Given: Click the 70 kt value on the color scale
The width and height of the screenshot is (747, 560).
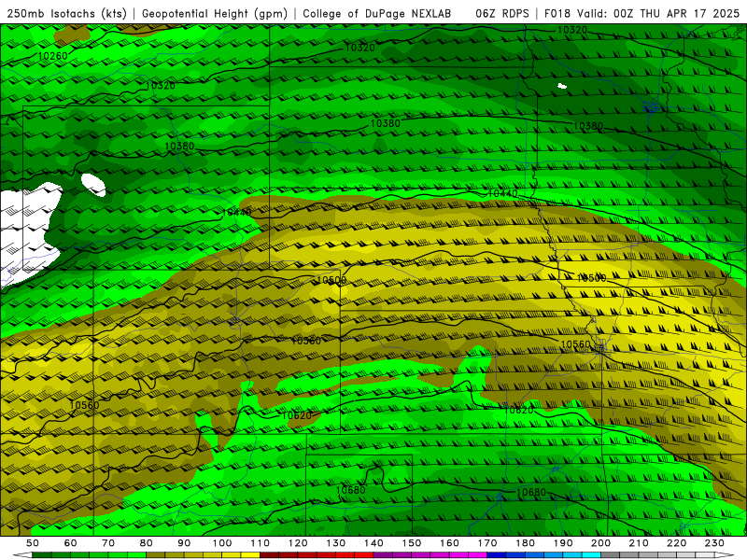Looking at the screenshot, I should click(x=108, y=543).
